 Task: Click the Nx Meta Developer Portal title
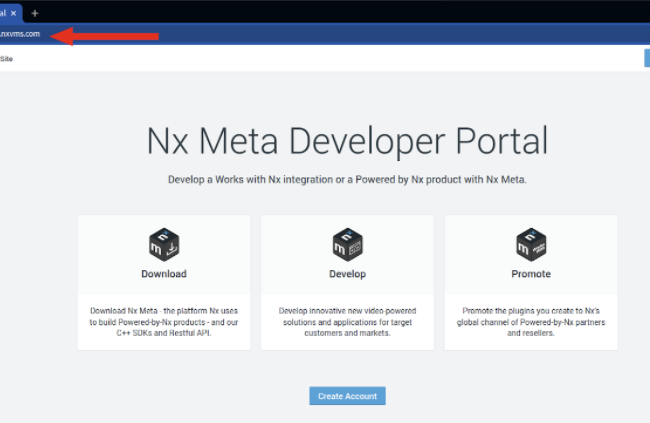(x=347, y=141)
